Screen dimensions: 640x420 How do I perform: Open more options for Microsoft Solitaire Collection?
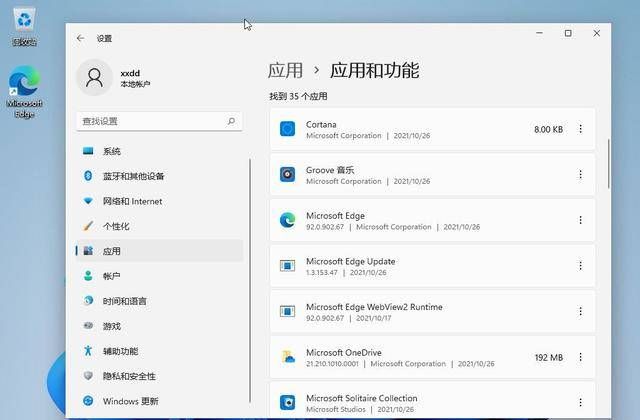tap(580, 403)
